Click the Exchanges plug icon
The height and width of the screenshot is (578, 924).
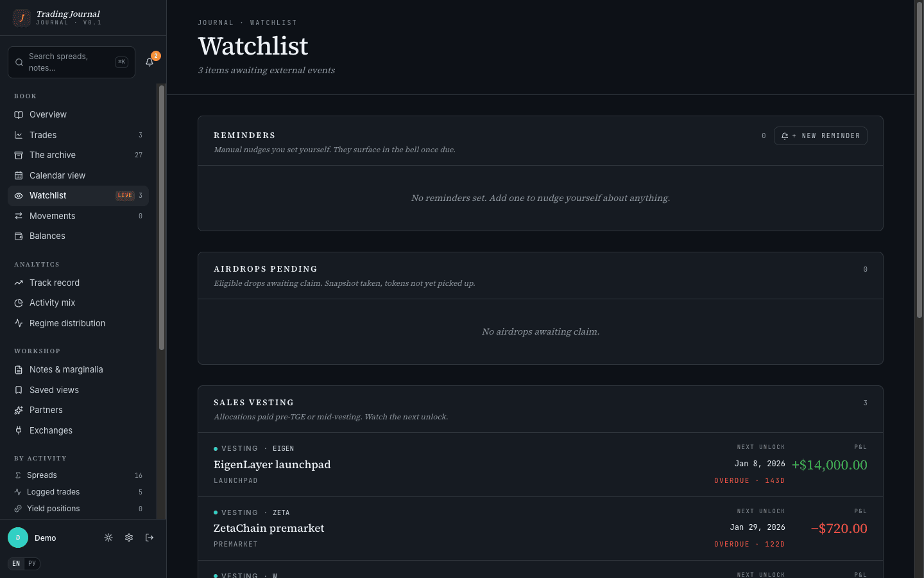tap(19, 430)
